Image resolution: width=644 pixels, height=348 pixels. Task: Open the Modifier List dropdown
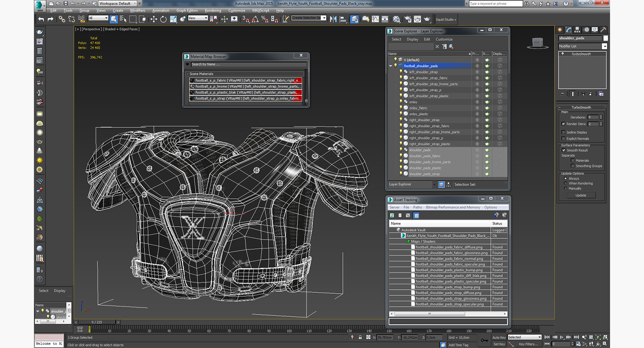click(604, 46)
